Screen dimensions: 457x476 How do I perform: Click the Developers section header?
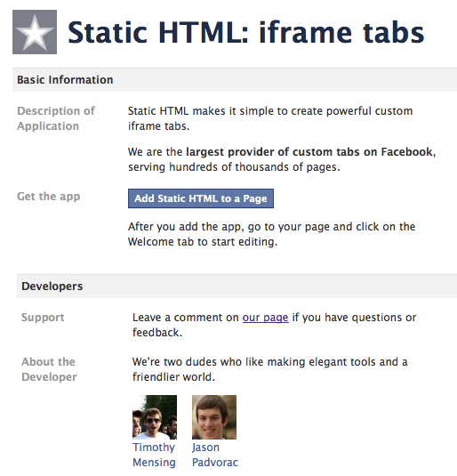tap(237, 286)
